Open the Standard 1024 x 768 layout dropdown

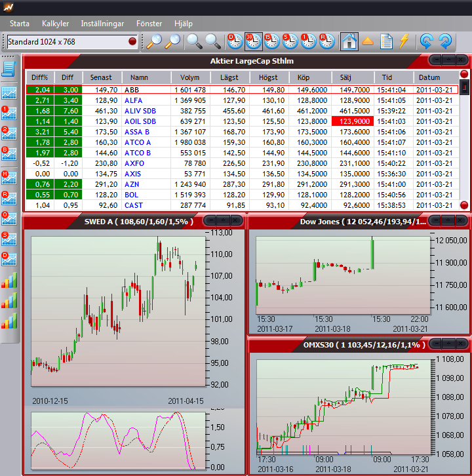point(71,41)
